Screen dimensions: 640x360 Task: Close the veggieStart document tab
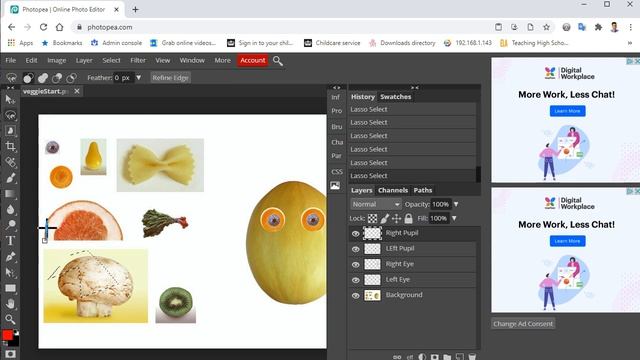(77, 91)
